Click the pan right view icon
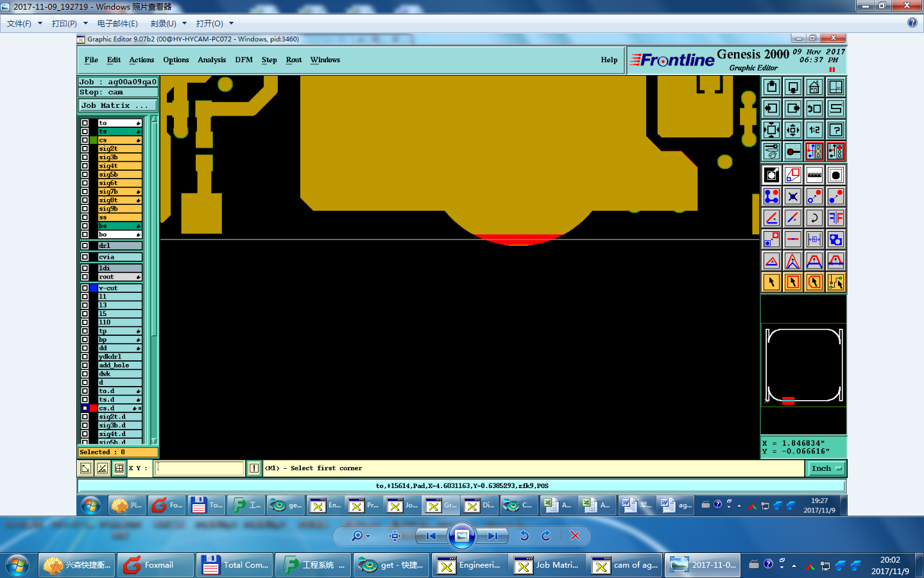This screenshot has height=578, width=924. (x=793, y=109)
